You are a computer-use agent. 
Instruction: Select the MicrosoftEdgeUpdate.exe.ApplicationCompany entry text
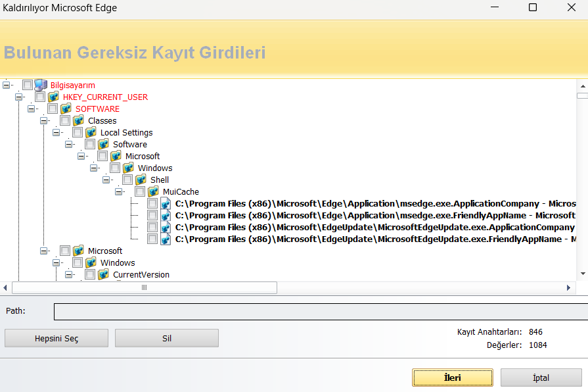point(375,227)
